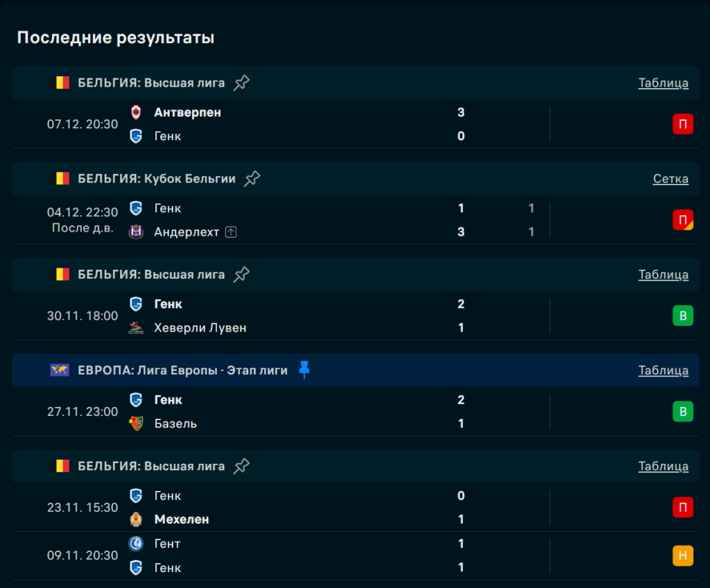710x588 pixels.
Task: Pin the first Бельгия Высшая лига league header
Action: 241,83
